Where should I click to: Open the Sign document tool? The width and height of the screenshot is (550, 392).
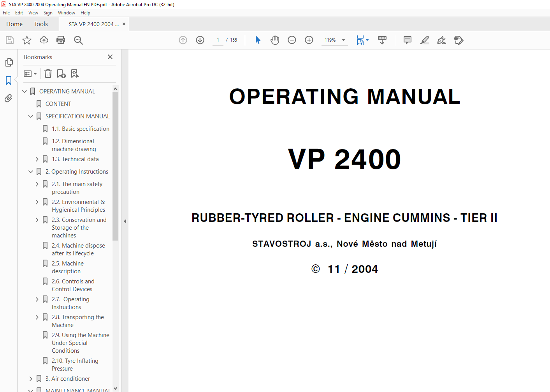point(441,40)
